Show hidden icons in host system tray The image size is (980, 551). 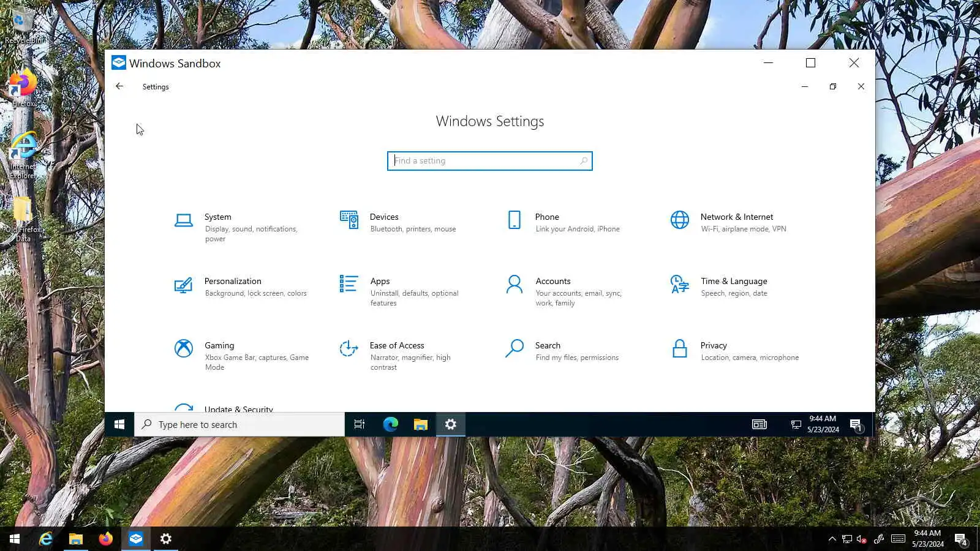832,539
